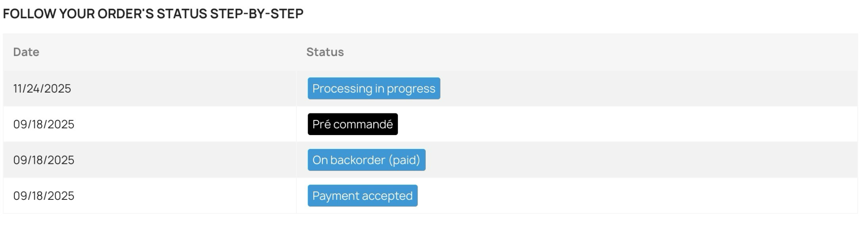The height and width of the screenshot is (232, 868).
Task: Click the word "progress" in the first badge
Action: [x=411, y=89]
